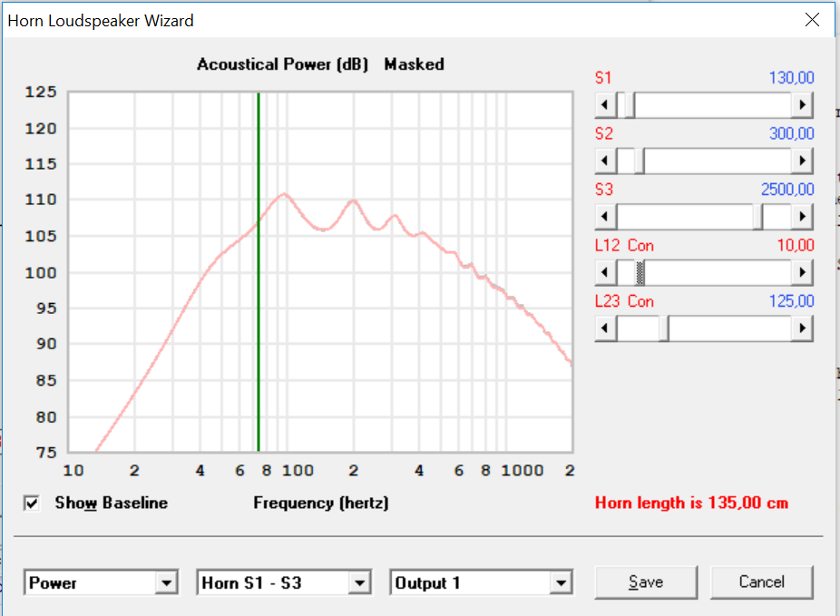Uncheck the Show Baseline checkbox
The image size is (840, 616).
tap(32, 503)
